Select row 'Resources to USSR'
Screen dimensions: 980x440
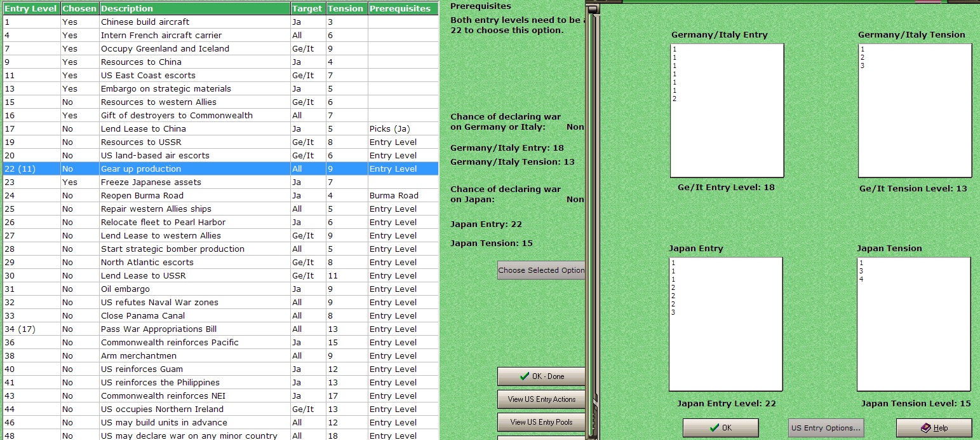[220, 142]
